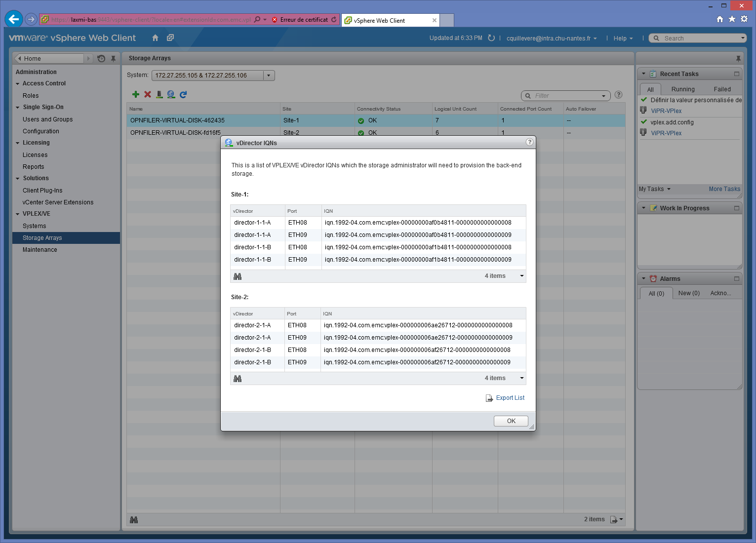Collapse the Access Control tree arrow

(x=18, y=84)
